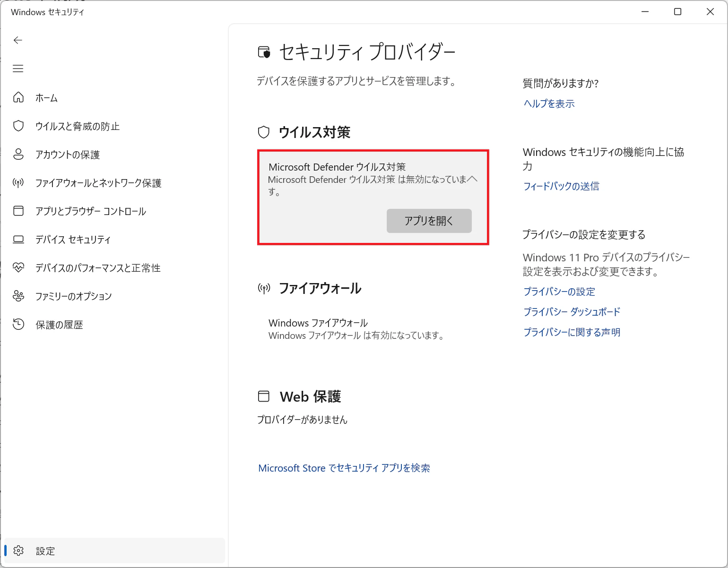The height and width of the screenshot is (568, 728).
Task: Maximize the Windows セキュリティ window
Action: (x=677, y=12)
